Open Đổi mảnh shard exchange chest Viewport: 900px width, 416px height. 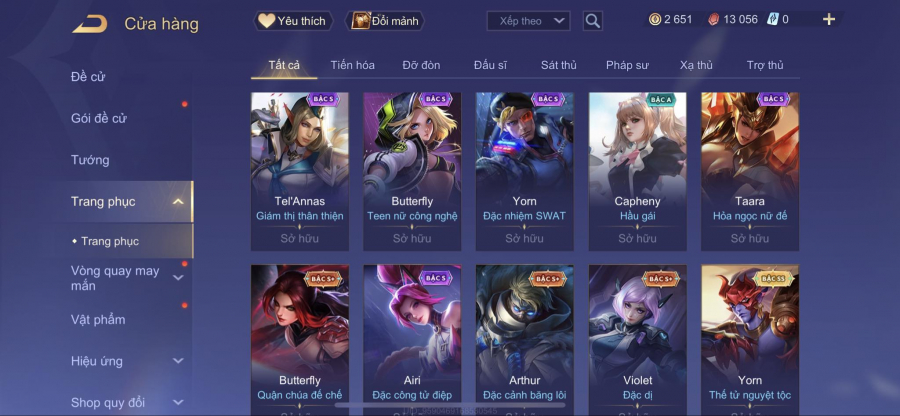click(x=385, y=21)
